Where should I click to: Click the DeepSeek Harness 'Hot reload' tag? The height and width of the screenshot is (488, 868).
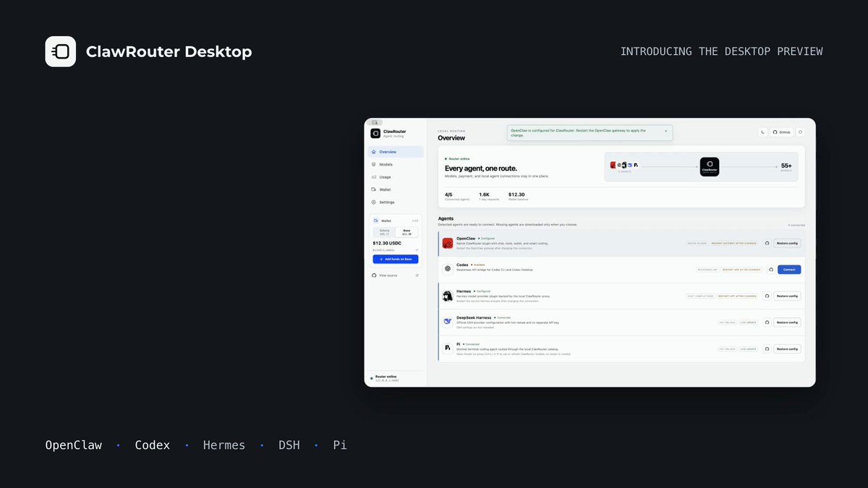coord(727,322)
